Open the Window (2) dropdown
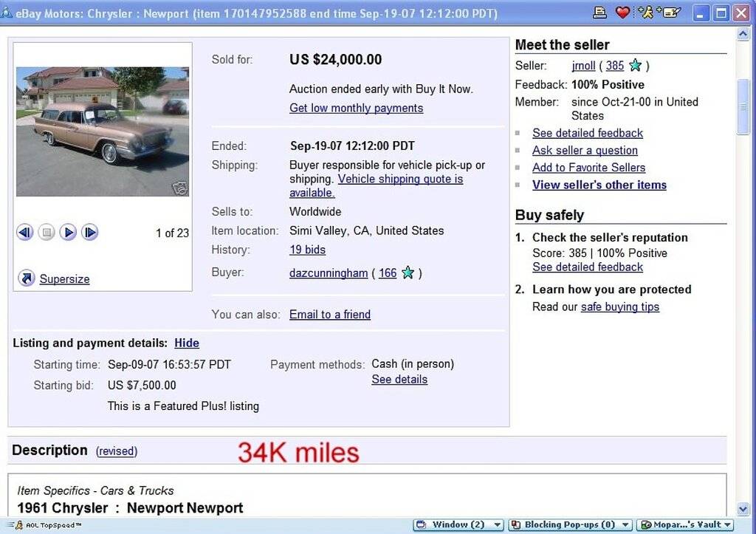The width and height of the screenshot is (756, 534). tap(497, 525)
